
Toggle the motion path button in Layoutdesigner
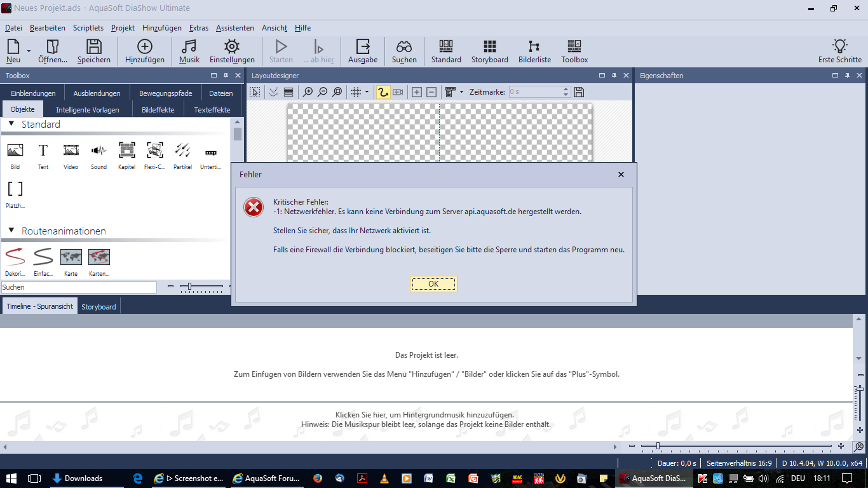[383, 92]
